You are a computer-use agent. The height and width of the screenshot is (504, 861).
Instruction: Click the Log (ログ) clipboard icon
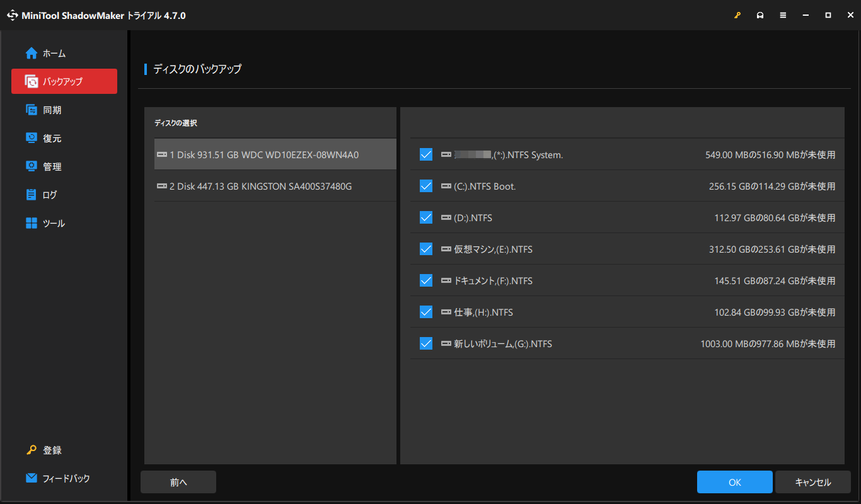click(x=32, y=195)
